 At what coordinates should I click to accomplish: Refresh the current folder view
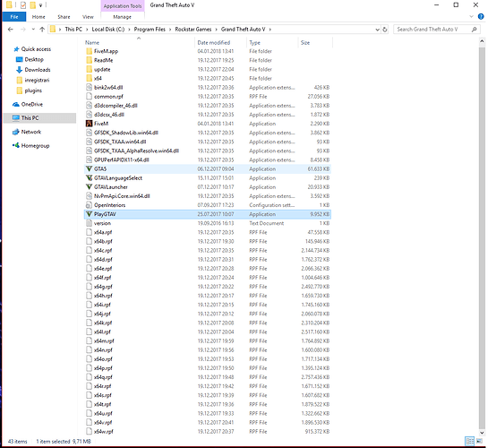385,30
